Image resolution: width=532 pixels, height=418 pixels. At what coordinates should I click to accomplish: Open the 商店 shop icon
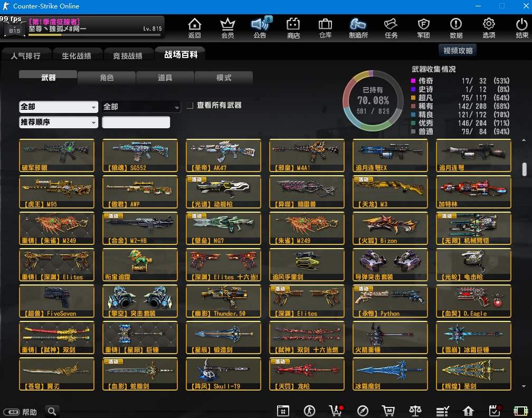point(293,28)
